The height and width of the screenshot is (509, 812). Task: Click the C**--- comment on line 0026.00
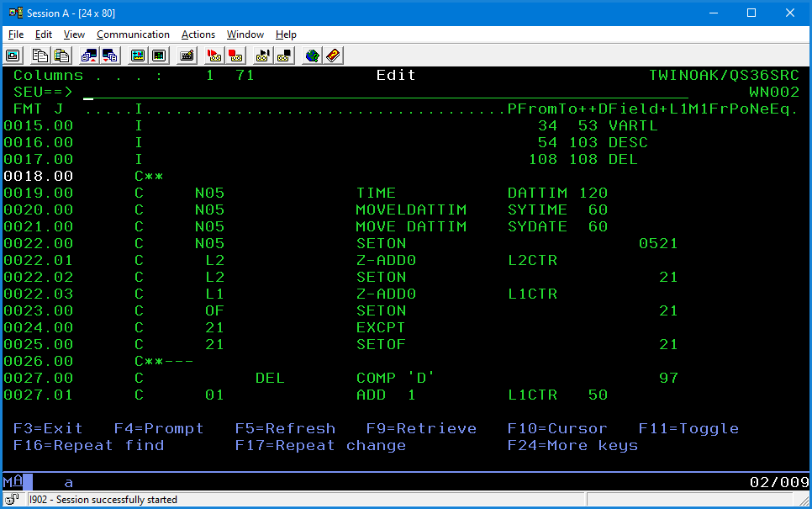[x=164, y=361]
